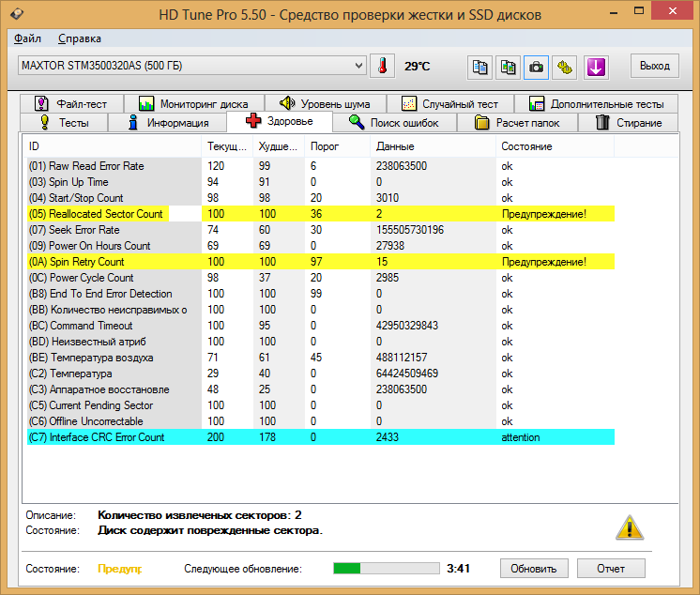Select the (C6) Offline Uncorrectable row
The image size is (700, 595).
coord(321,421)
